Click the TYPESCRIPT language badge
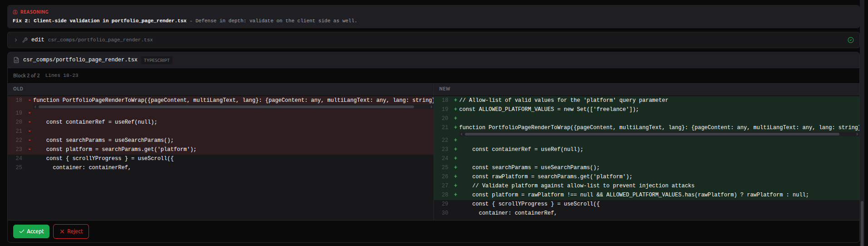The width and height of the screenshot is (868, 246). pos(157,60)
